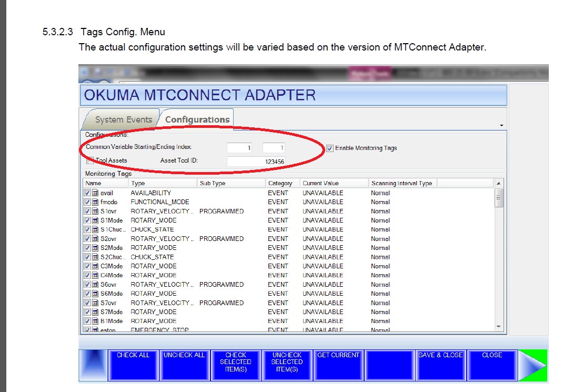This screenshot has height=392, width=583.
Task: Click the Asset Tool ID field
Action: tap(256, 162)
